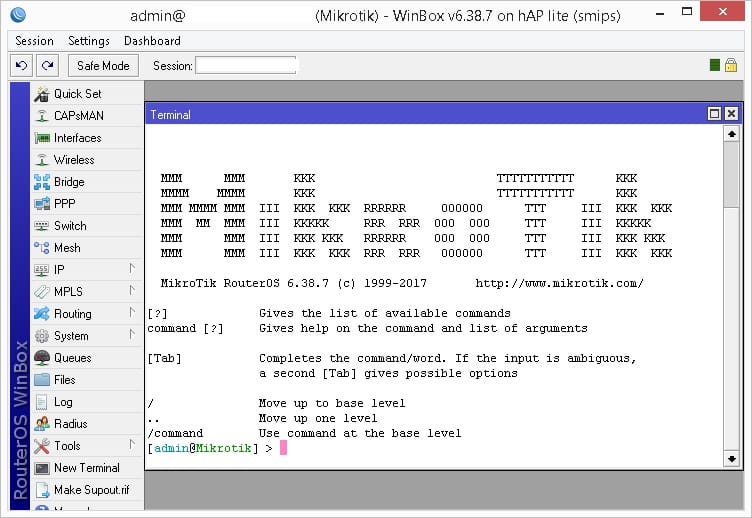Image resolution: width=752 pixels, height=518 pixels.
Task: Close the Terminal sub-window
Action: pyautogui.click(x=731, y=114)
